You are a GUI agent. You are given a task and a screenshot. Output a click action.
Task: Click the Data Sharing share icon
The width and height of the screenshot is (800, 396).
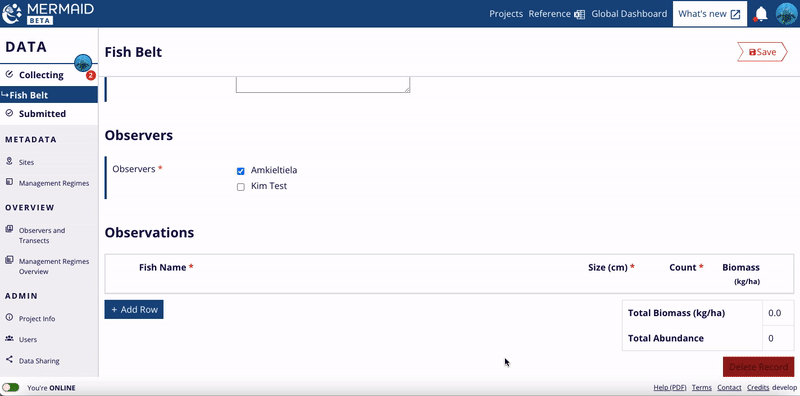click(x=9, y=360)
